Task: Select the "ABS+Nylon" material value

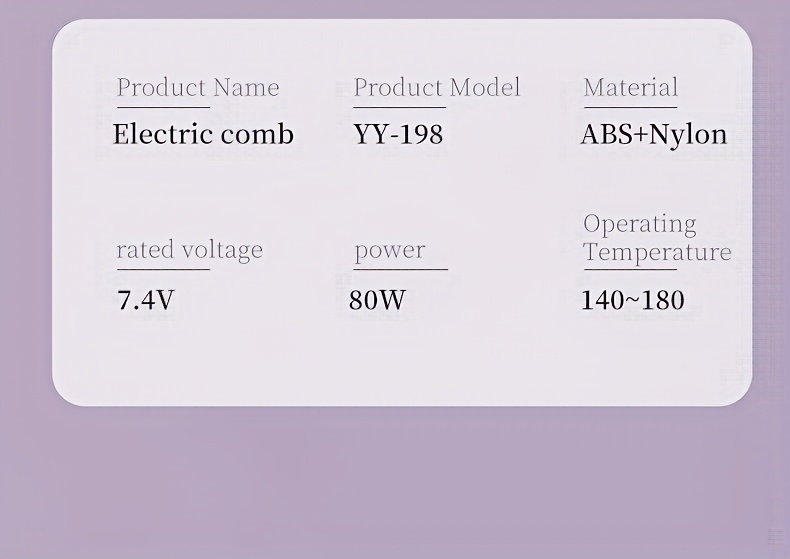Action: click(654, 134)
